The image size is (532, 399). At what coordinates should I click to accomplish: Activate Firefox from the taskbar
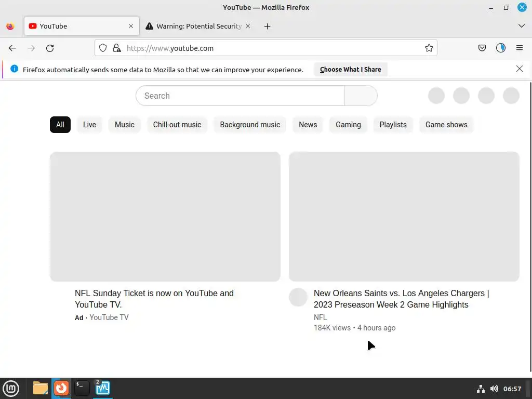(61, 389)
